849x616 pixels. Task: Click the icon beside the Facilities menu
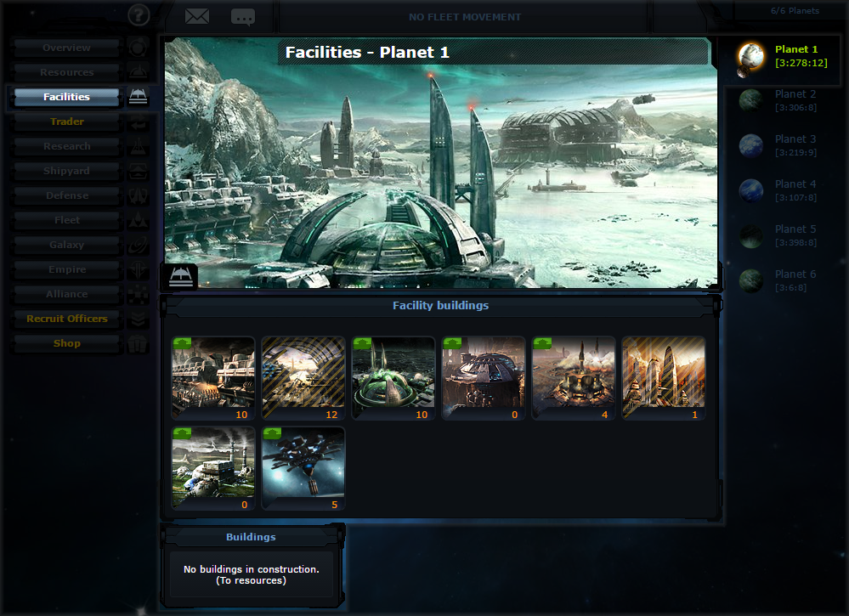click(x=138, y=97)
